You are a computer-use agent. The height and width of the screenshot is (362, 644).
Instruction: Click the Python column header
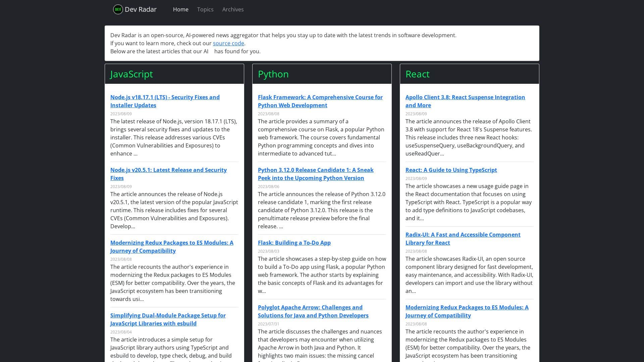click(273, 74)
